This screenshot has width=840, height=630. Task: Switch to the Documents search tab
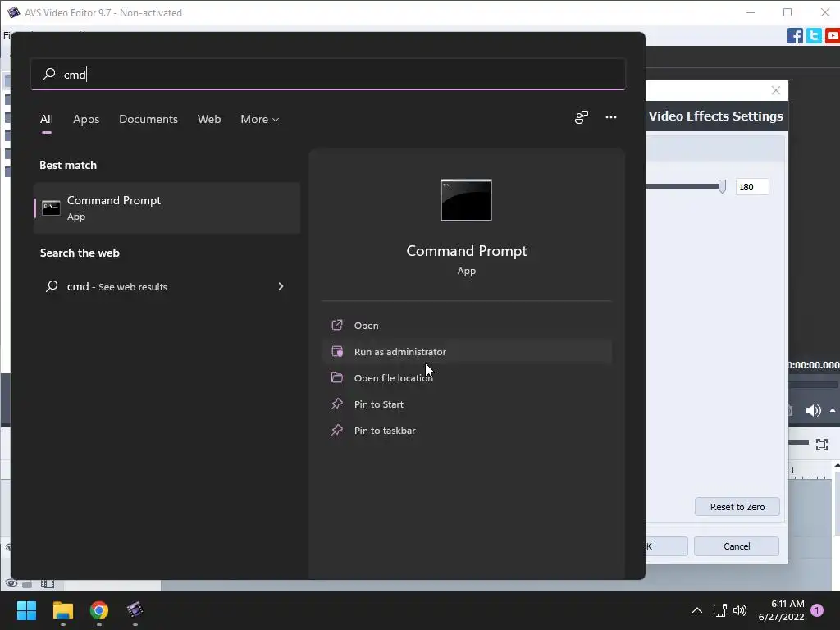tap(148, 119)
